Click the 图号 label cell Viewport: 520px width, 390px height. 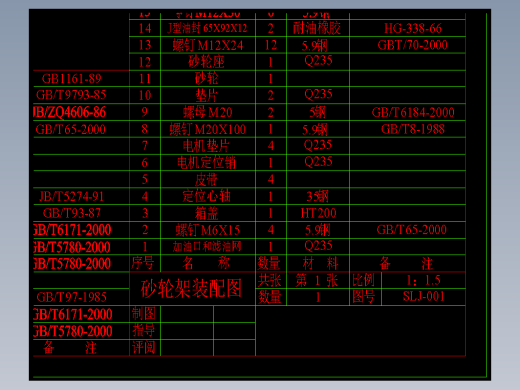coord(364,296)
